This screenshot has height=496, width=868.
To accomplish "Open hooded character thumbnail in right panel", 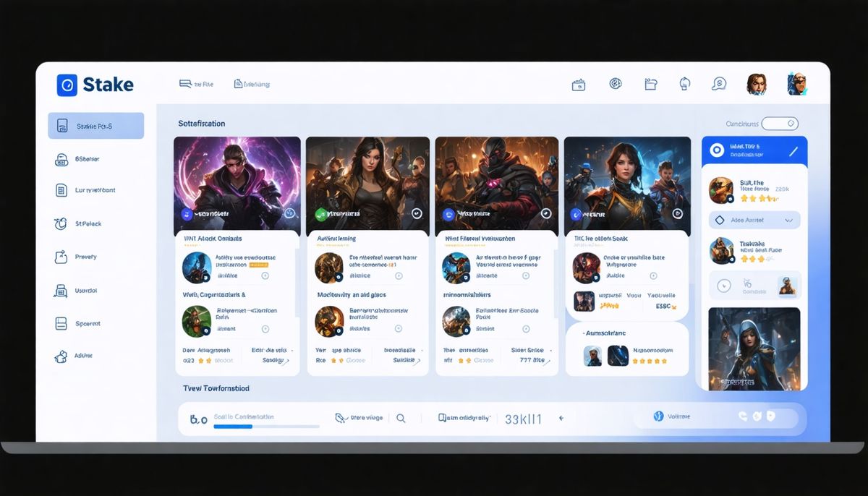I will 754,349.
